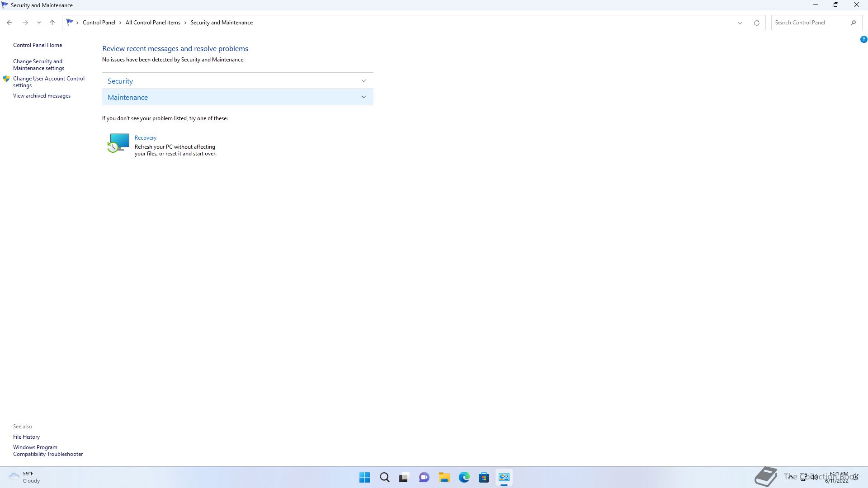Click the View archived messages link
The height and width of the screenshot is (488, 868).
[42, 96]
